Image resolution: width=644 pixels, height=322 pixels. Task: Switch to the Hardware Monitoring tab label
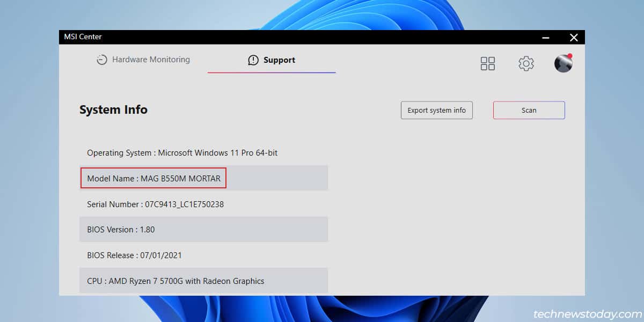(151, 60)
